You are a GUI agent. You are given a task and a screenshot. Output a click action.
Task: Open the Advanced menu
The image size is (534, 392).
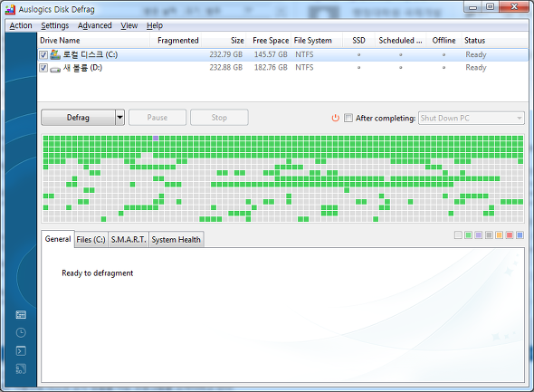[x=95, y=25]
